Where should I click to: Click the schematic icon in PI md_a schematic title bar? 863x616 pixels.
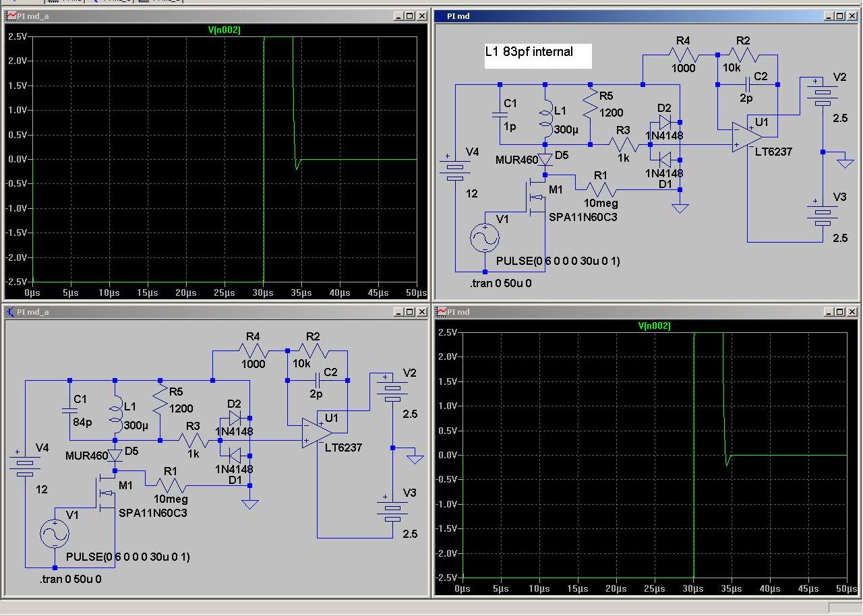click(11, 312)
